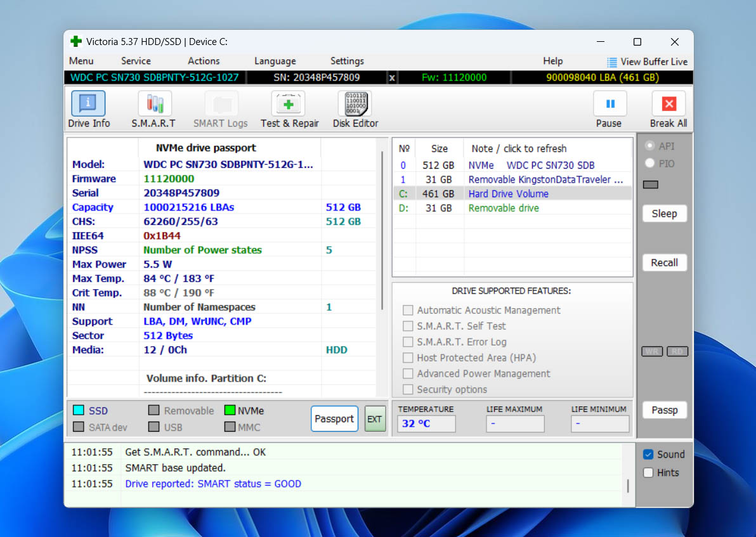The image size is (756, 537).
Task: Enable the Hints checkbox
Action: [648, 472]
